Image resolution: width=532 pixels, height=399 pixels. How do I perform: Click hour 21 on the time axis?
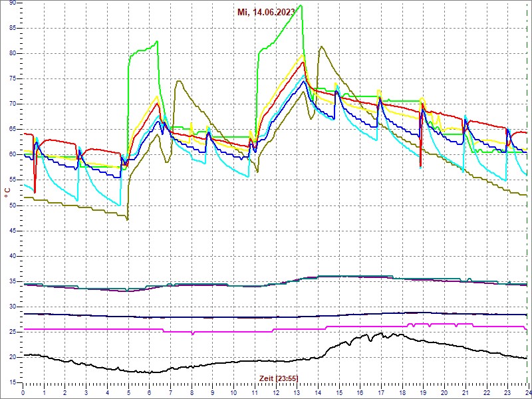pyautogui.click(x=465, y=392)
